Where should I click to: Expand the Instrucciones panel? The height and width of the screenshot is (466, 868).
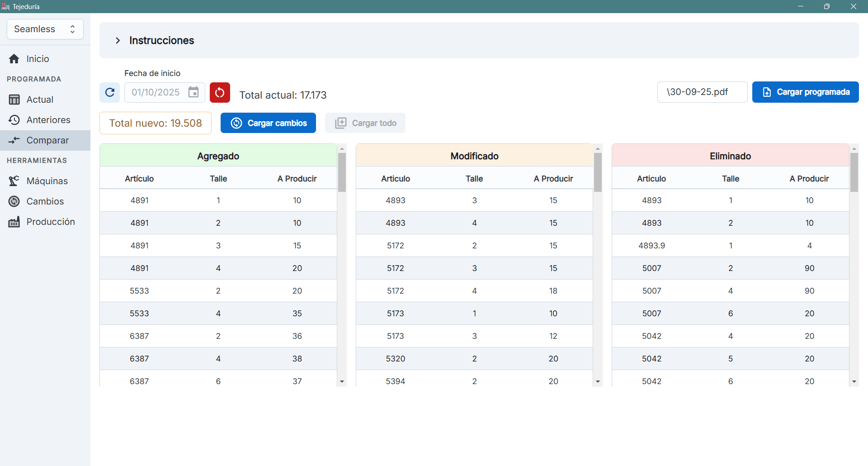point(118,41)
